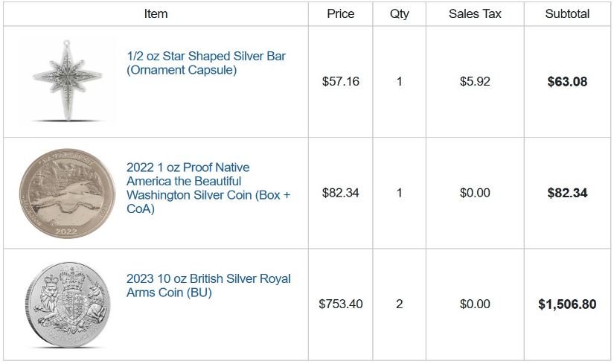Click the Item column header
This screenshot has width=614, height=364.
pos(156,14)
